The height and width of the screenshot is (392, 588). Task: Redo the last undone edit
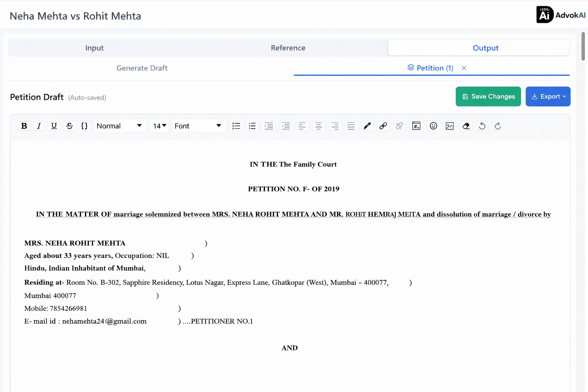click(x=498, y=126)
